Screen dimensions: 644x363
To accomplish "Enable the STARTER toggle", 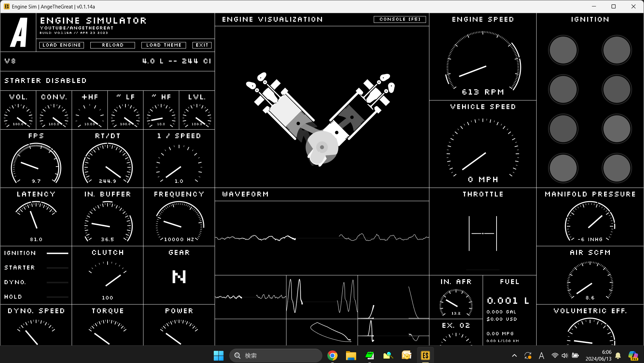I will tap(57, 267).
